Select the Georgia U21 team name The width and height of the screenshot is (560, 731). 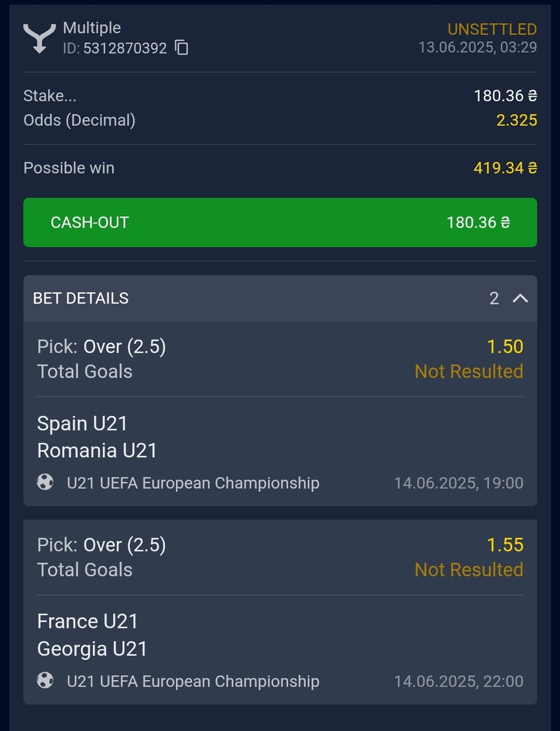92,649
